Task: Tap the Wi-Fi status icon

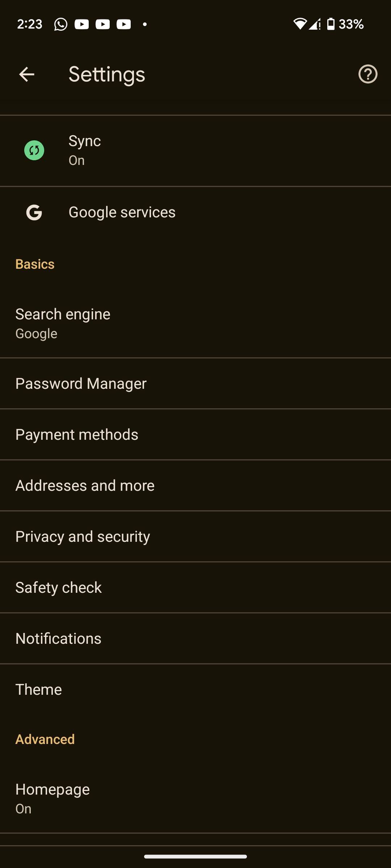Action: (299, 24)
